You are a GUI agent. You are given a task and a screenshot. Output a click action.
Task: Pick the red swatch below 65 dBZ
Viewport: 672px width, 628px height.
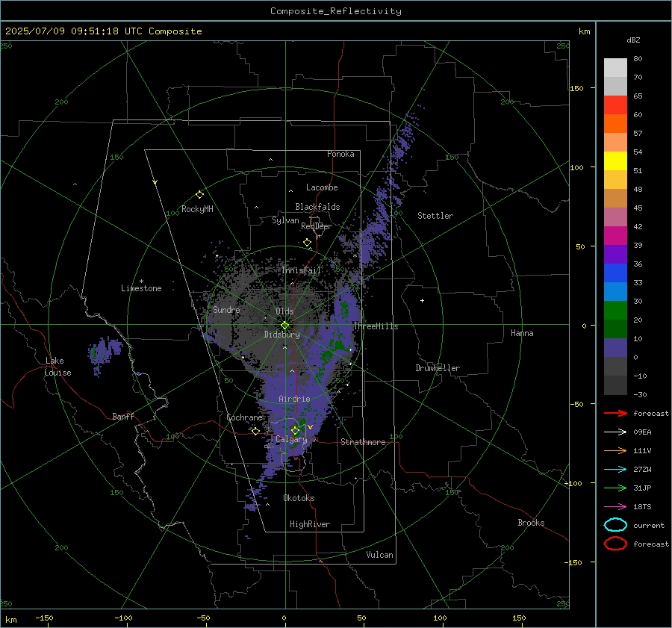click(x=615, y=105)
